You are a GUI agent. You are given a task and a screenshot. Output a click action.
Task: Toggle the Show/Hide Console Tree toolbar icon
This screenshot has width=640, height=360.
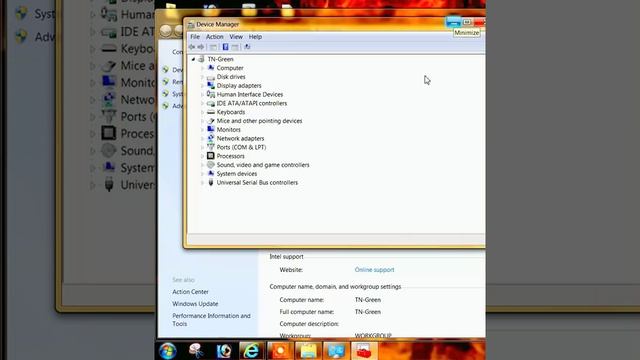213,47
